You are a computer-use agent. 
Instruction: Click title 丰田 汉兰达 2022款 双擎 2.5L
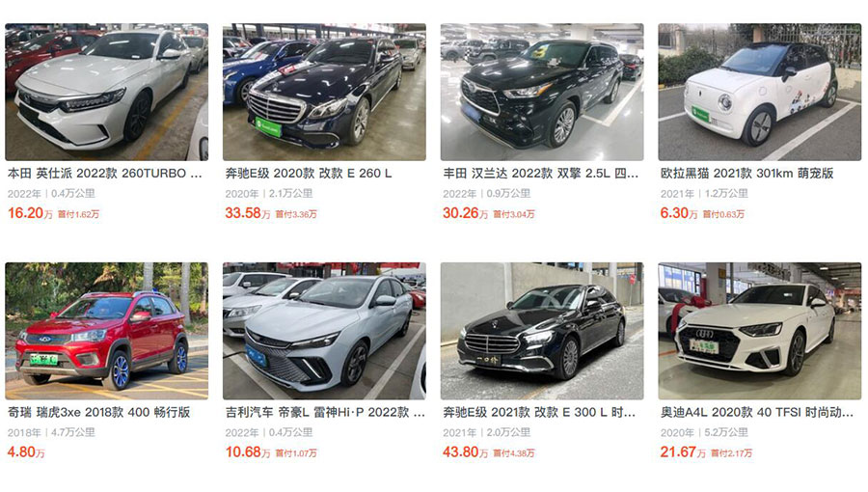[x=540, y=174]
